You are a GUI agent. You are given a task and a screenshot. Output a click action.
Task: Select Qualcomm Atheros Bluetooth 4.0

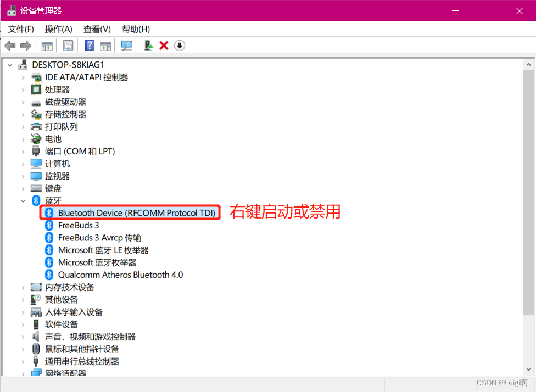tap(120, 275)
